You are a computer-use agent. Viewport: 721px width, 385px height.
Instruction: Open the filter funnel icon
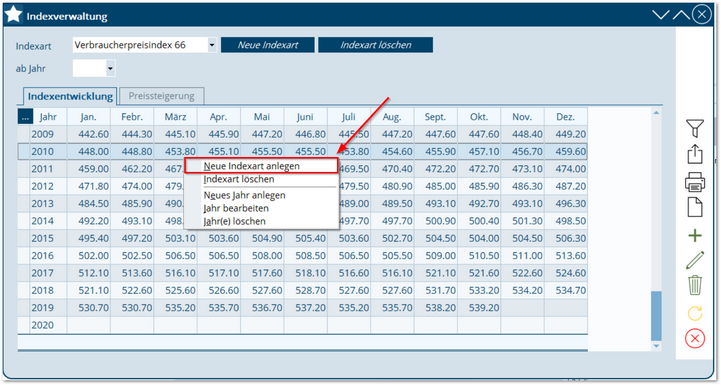695,128
